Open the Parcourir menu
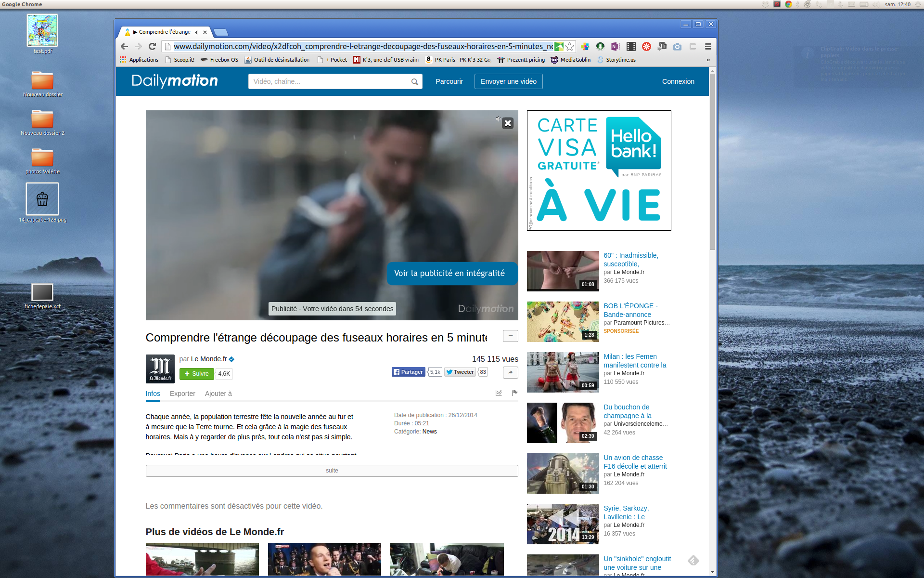The width and height of the screenshot is (924, 578). (x=449, y=81)
